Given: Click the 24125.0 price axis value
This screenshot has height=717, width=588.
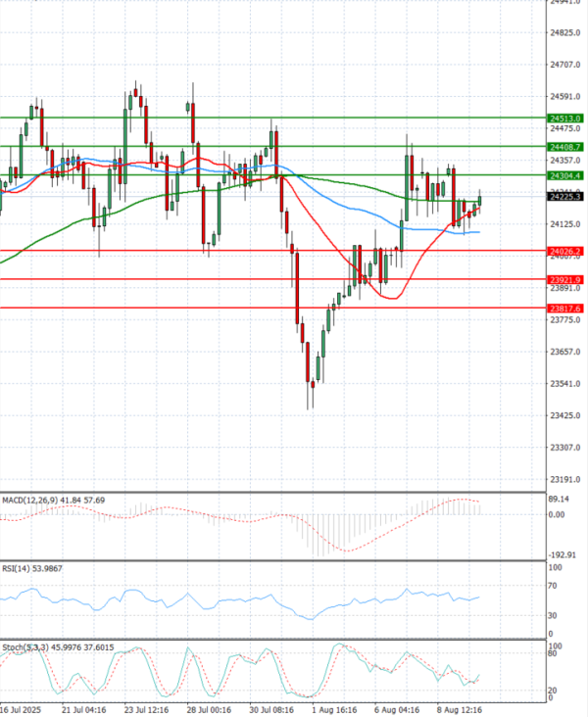Looking at the screenshot, I should [565, 224].
